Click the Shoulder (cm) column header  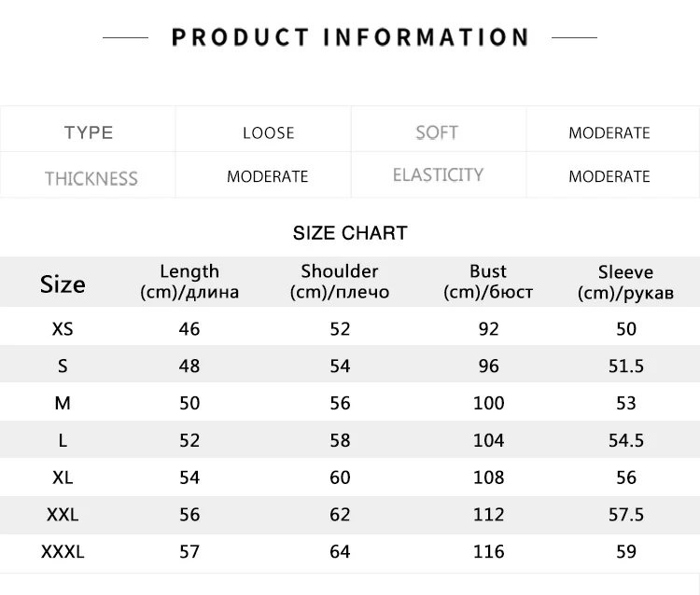click(340, 282)
